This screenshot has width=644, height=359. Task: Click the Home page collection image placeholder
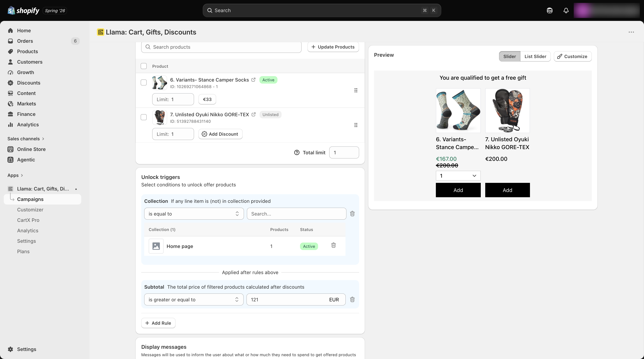click(x=156, y=246)
